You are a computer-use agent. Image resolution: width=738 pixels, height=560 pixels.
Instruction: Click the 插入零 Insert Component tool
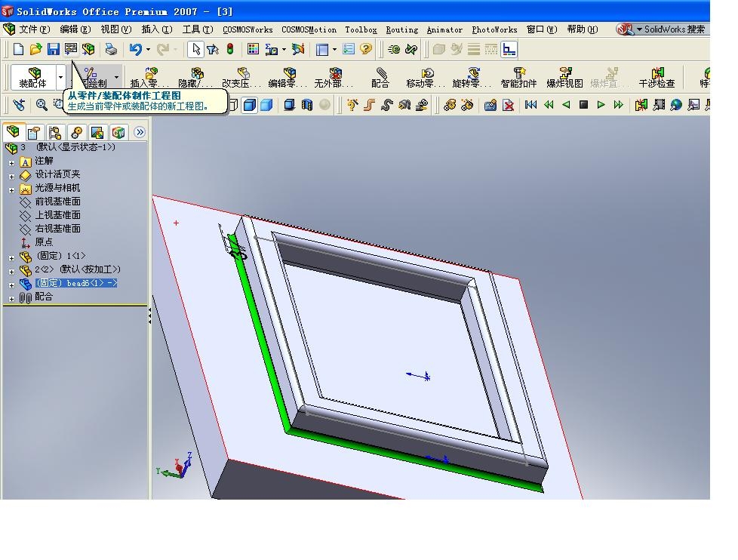click(149, 77)
